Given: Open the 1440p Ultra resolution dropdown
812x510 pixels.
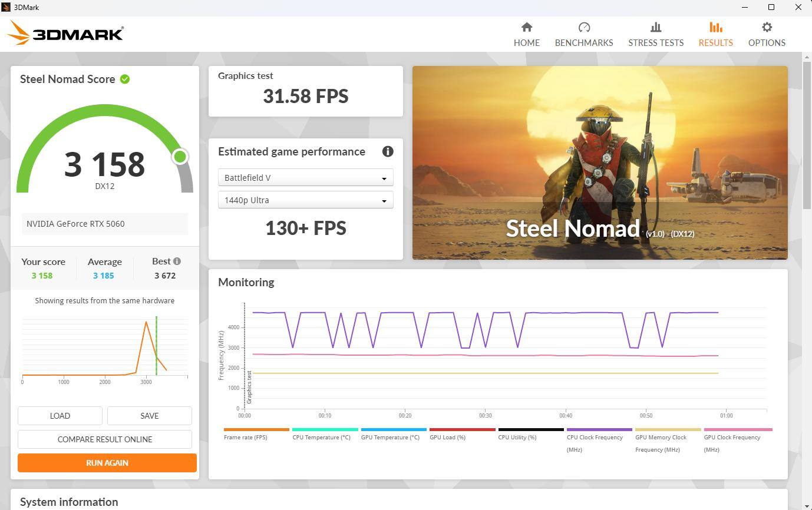Looking at the screenshot, I should click(x=305, y=200).
